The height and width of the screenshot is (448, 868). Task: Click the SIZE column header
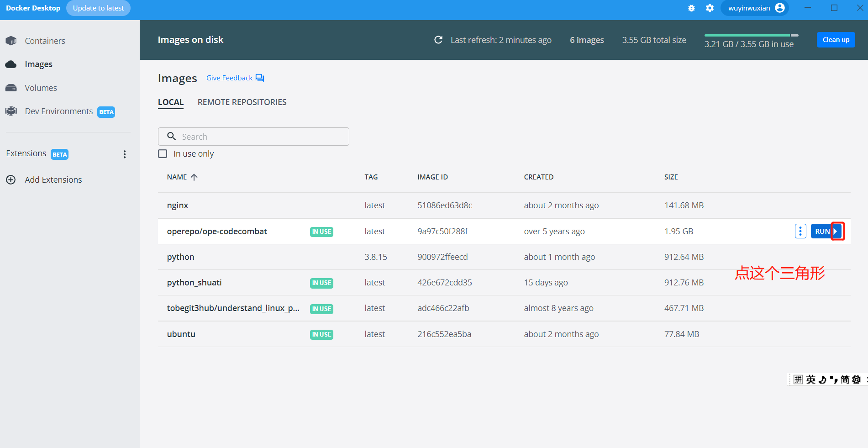point(671,177)
